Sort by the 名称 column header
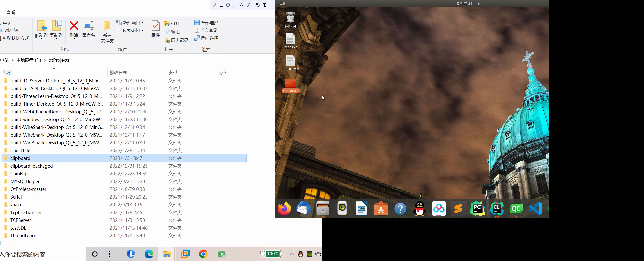Viewport: 644px width, 261px height. [54, 72]
